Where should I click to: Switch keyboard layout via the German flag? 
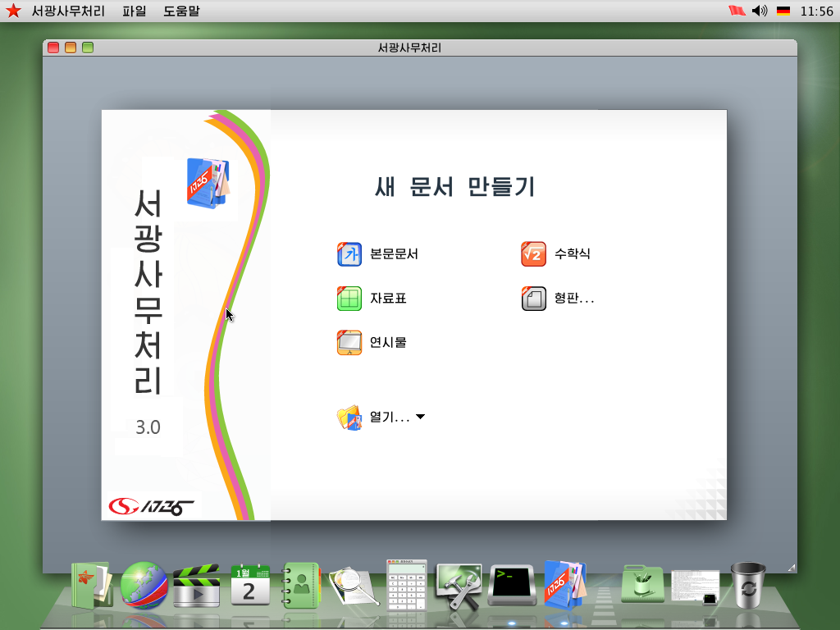point(785,11)
